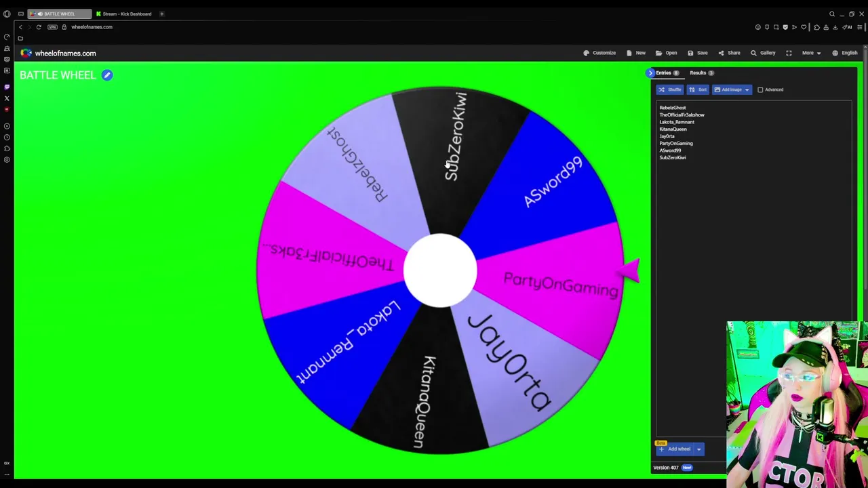Image resolution: width=868 pixels, height=488 pixels.
Task: Open the red sidebar app icon
Action: (x=7, y=109)
